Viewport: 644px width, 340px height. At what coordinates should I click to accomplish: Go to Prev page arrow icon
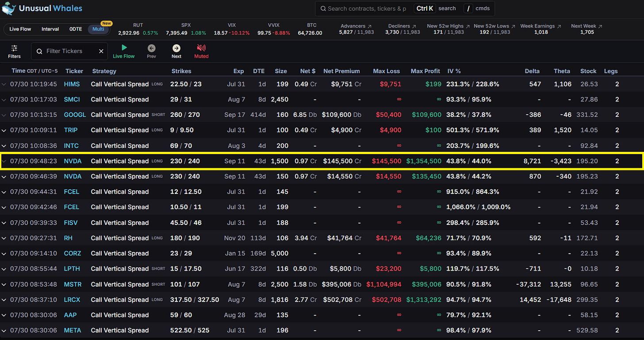tap(151, 48)
